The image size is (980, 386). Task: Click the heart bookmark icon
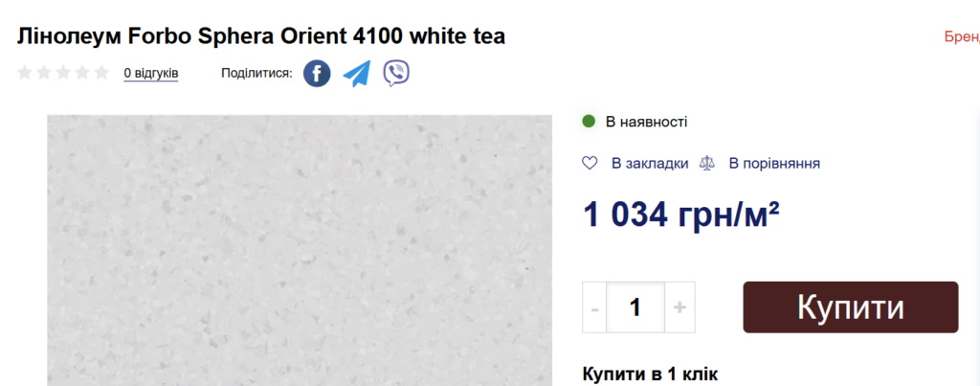click(x=590, y=163)
